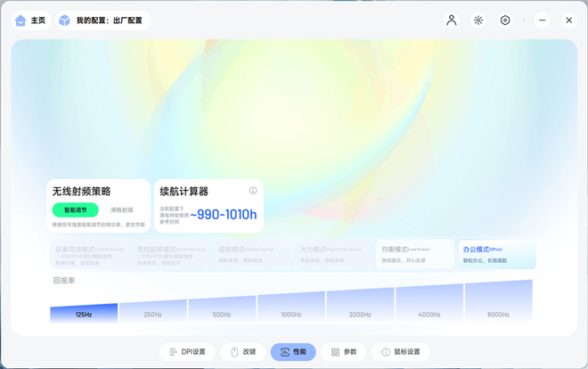Enable 智能调节 wireless RF strategy
This screenshot has width=588, height=369.
click(76, 210)
